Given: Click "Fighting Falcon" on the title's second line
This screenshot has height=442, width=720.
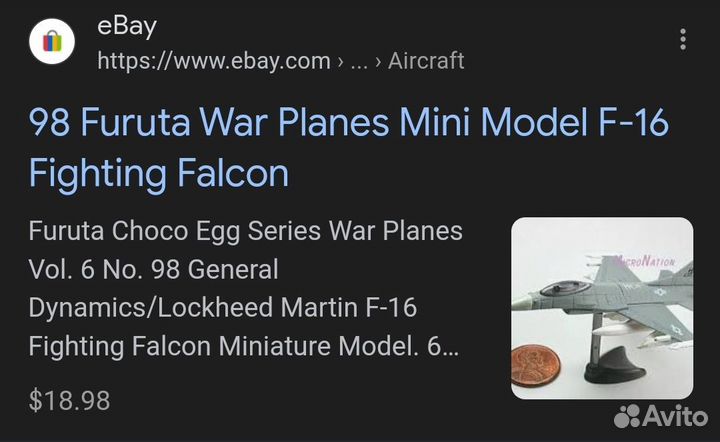Looking at the screenshot, I should (158, 174).
